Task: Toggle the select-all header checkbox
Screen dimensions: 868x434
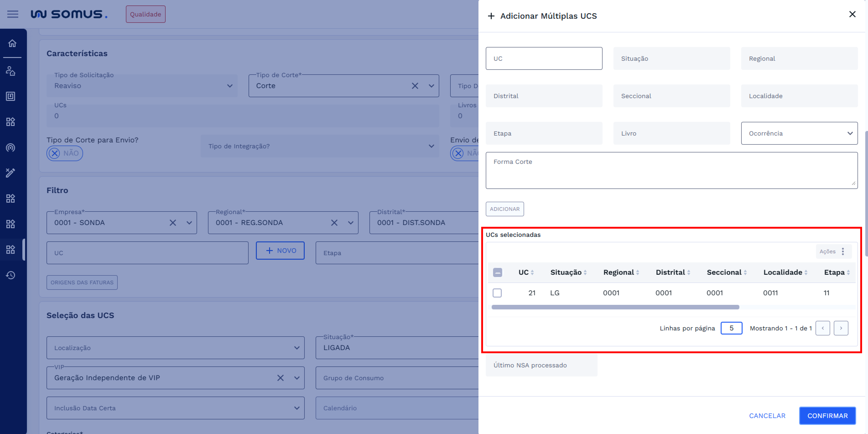Action: click(x=497, y=272)
